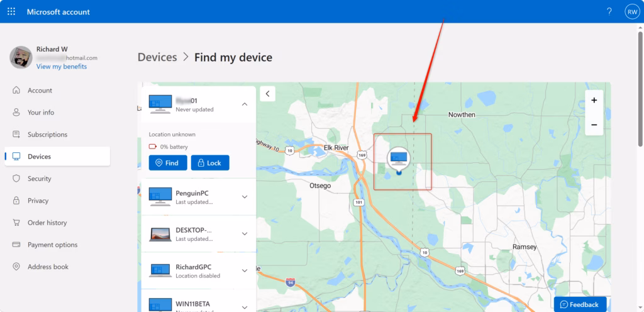Click the Security shield icon

coord(16,179)
